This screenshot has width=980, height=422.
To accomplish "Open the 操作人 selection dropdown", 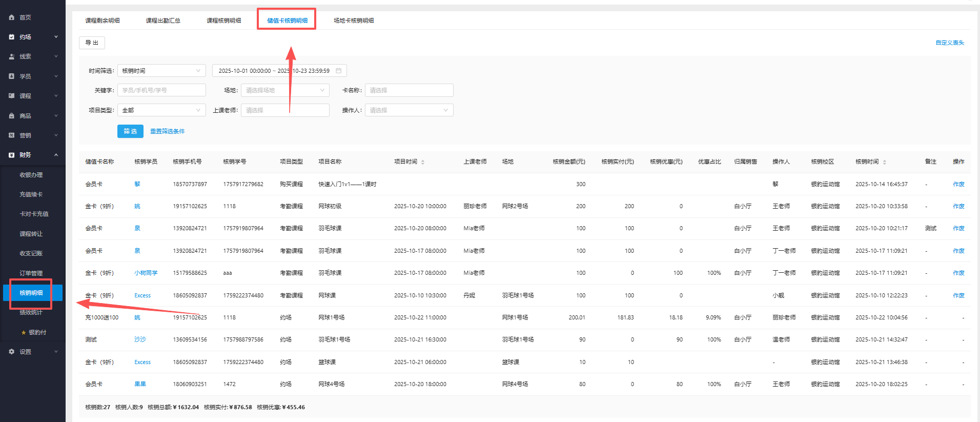I will coord(409,110).
